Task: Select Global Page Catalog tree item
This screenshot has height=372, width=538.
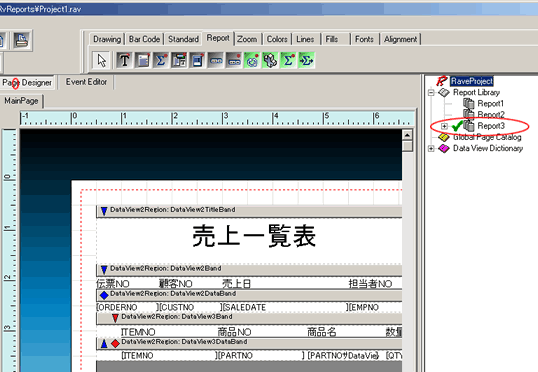Action: coord(487,137)
